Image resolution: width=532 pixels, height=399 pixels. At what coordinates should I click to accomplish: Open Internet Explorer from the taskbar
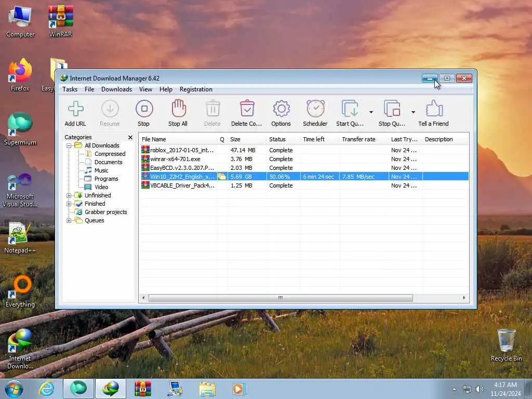click(x=46, y=389)
